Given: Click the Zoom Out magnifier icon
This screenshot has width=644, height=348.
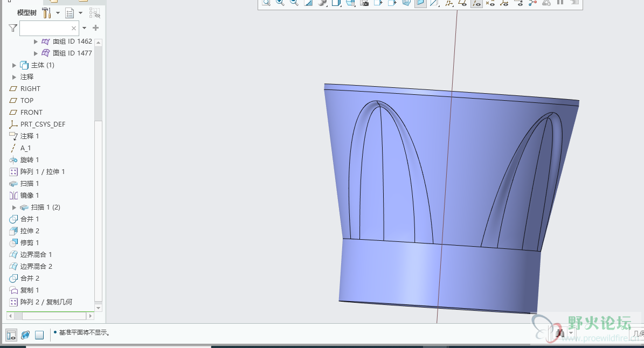Looking at the screenshot, I should pyautogui.click(x=294, y=3).
